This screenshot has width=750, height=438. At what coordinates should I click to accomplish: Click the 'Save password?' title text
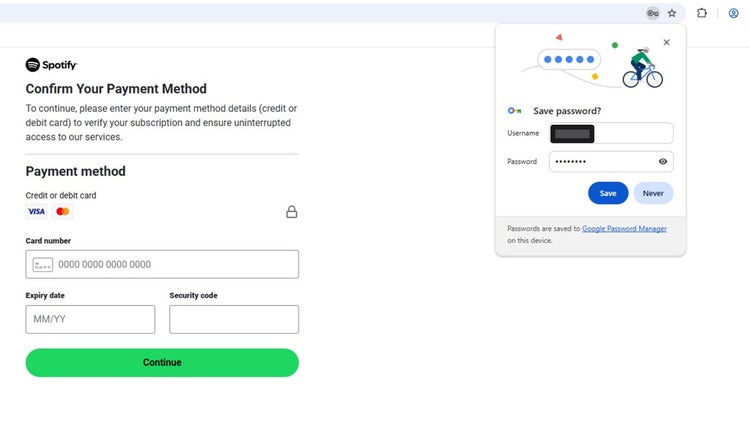(567, 111)
